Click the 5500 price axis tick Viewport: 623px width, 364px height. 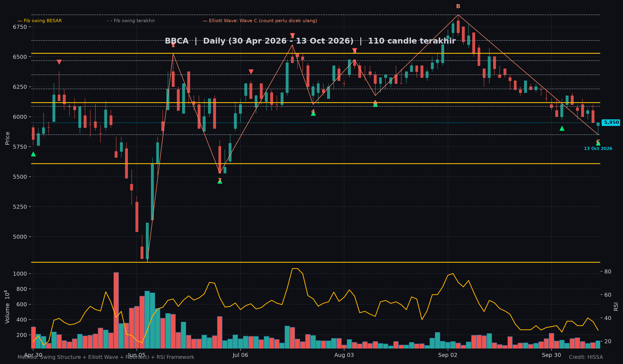[x=20, y=177]
